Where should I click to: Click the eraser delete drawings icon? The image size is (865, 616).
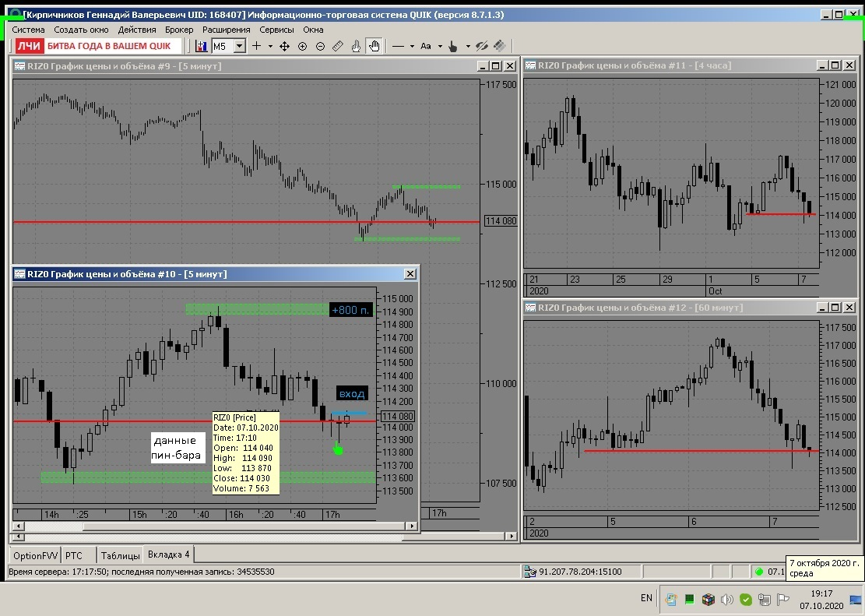click(499, 47)
